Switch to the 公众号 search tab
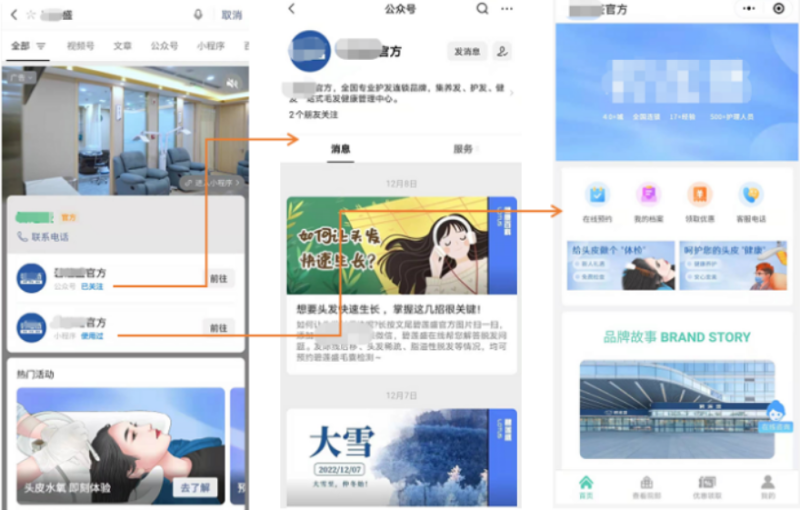This screenshot has width=800, height=510. (x=164, y=46)
